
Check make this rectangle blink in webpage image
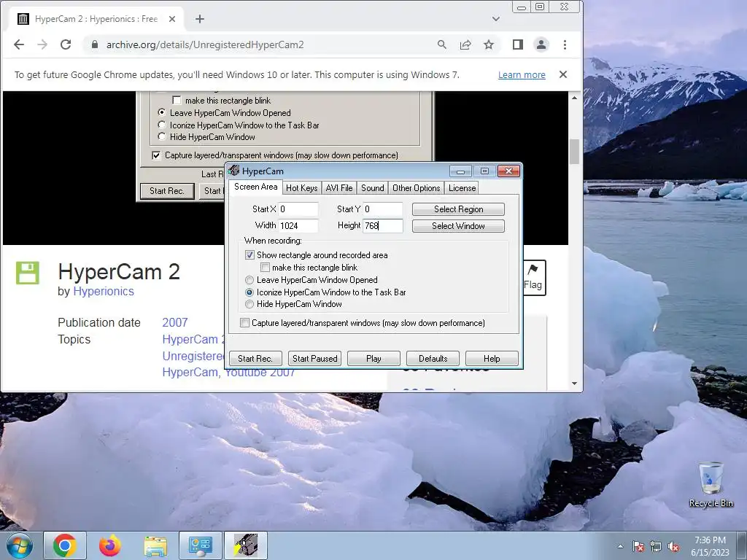pos(177,101)
